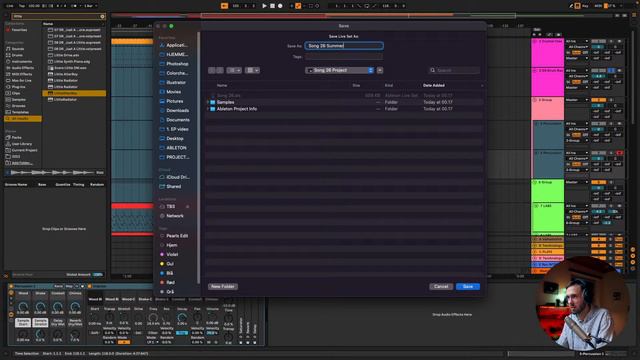Expand the Samples folder disclosure triangle
The width and height of the screenshot is (640, 360).
click(x=208, y=102)
